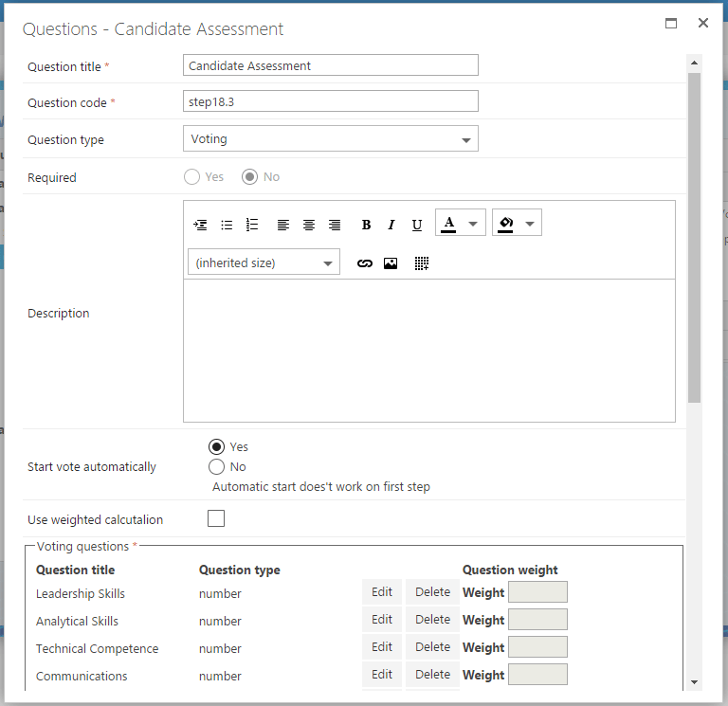Click the Question type column header
Screen dimensions: 728x706
point(240,570)
